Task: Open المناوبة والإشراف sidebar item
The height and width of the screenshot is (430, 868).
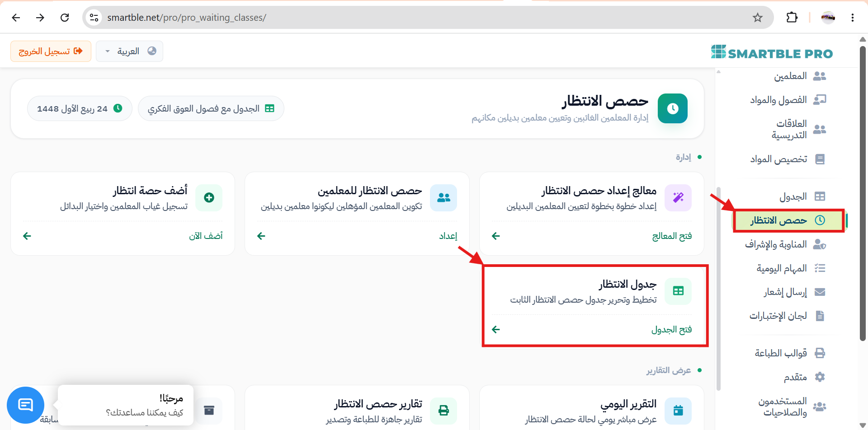Action: [x=786, y=244]
